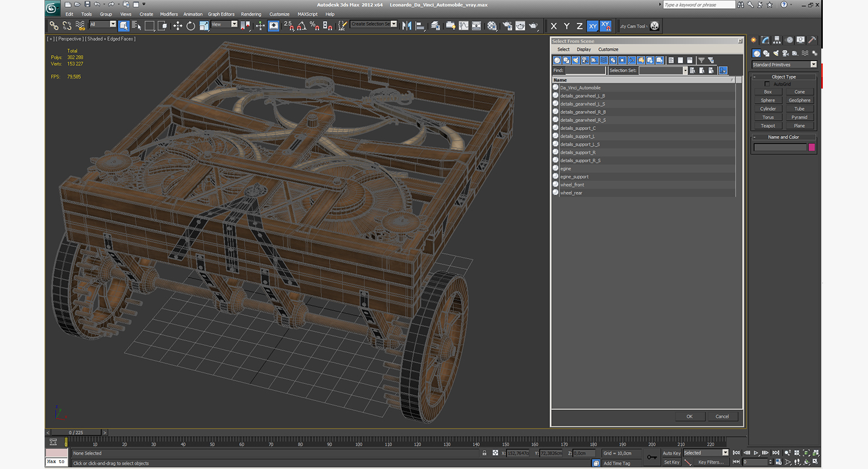The image size is (868, 469).
Task: Select the Unlink Selection tool
Action: 67,26
